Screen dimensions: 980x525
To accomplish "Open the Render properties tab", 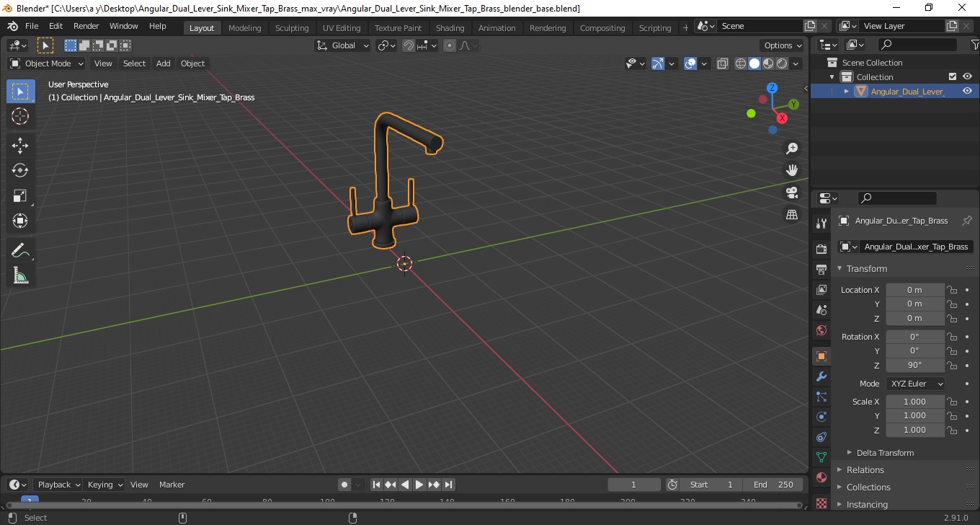I will tap(821, 250).
